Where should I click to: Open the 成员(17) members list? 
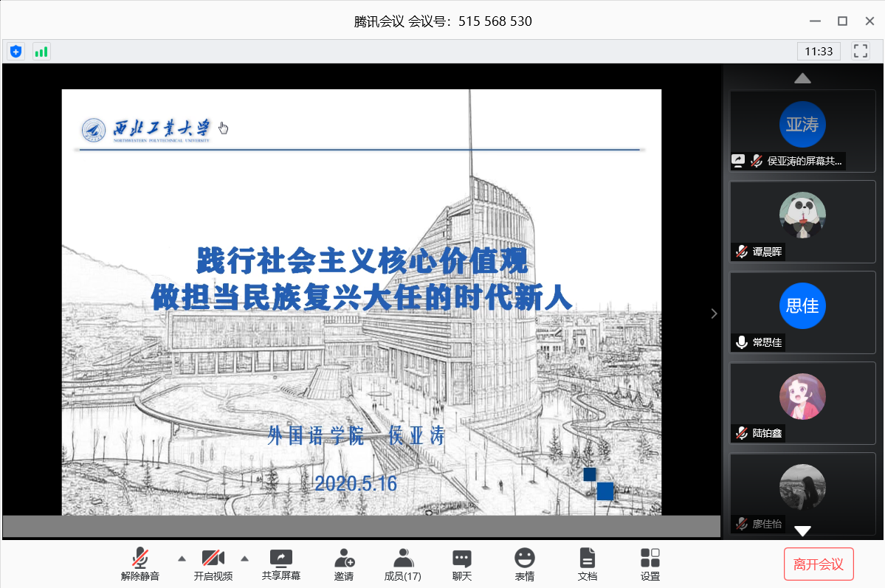pos(402,564)
